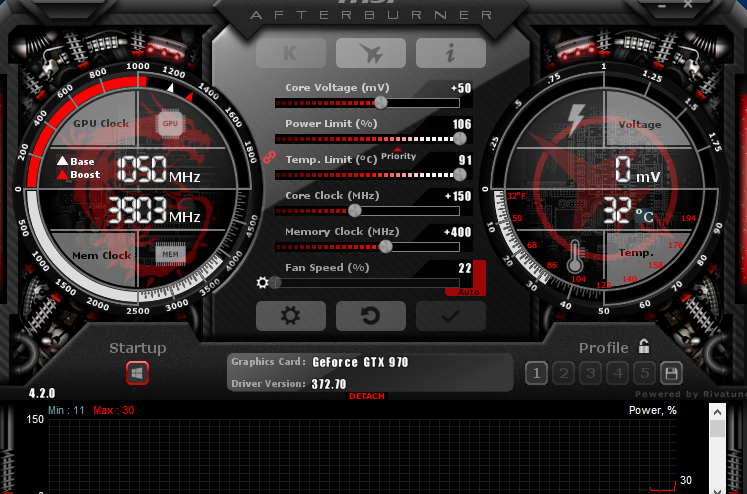Toggle the °C temperature unit
747x494 pixels.
click(645, 217)
